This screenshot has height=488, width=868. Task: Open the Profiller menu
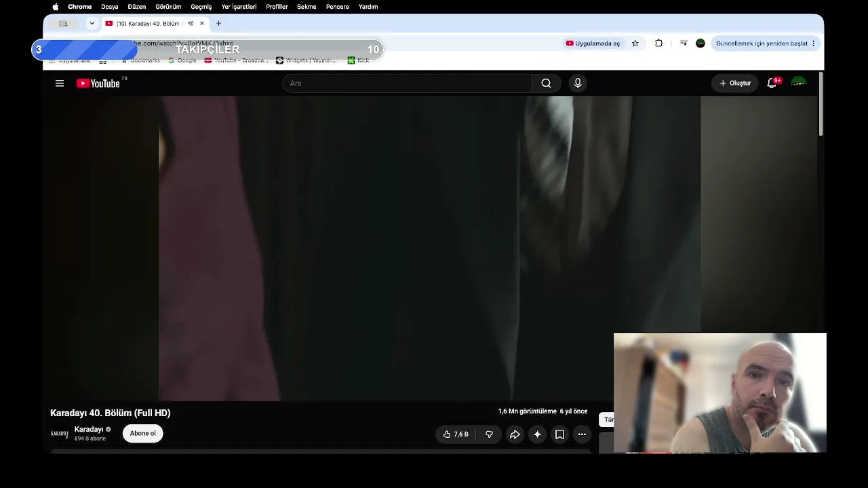(x=277, y=7)
